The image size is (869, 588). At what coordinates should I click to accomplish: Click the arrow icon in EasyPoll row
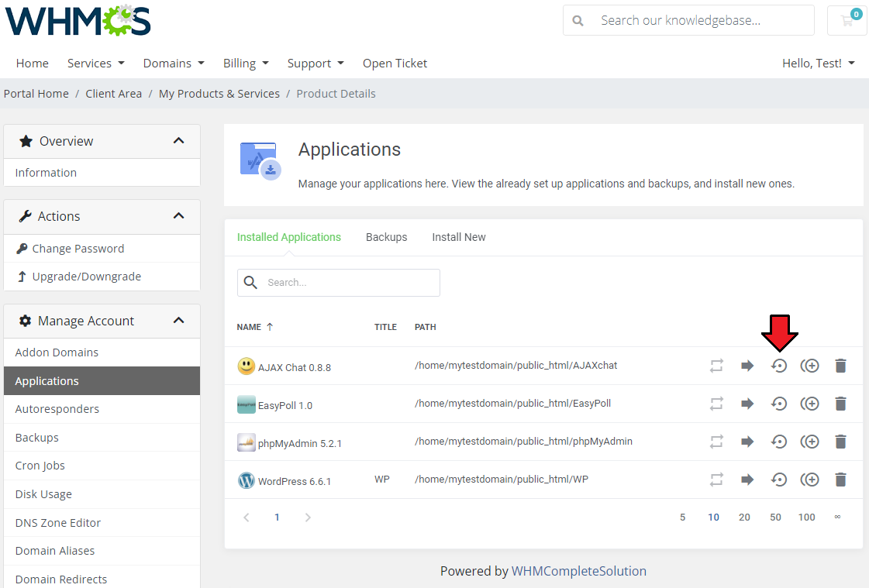tap(747, 404)
